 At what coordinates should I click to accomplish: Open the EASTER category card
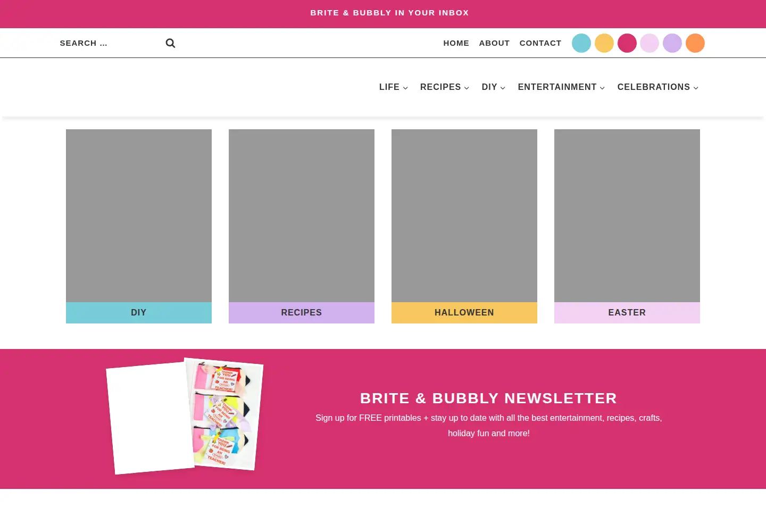click(627, 226)
